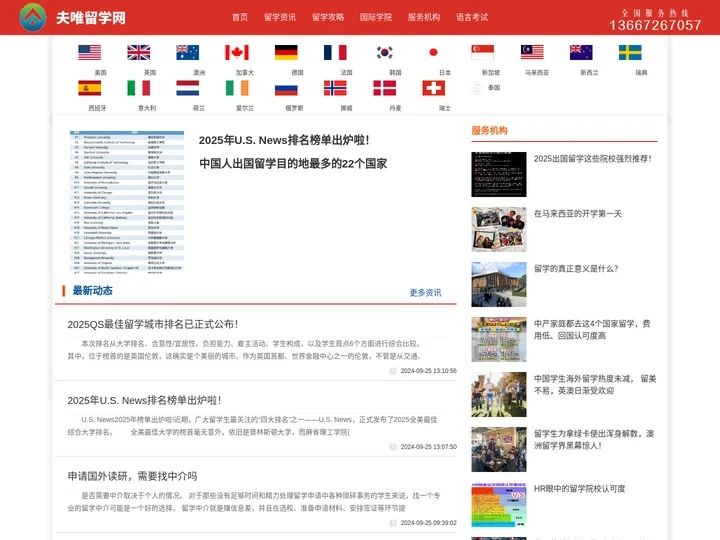
Task: Open sidebar link 留学的真正意义是什么
Action: click(576, 269)
